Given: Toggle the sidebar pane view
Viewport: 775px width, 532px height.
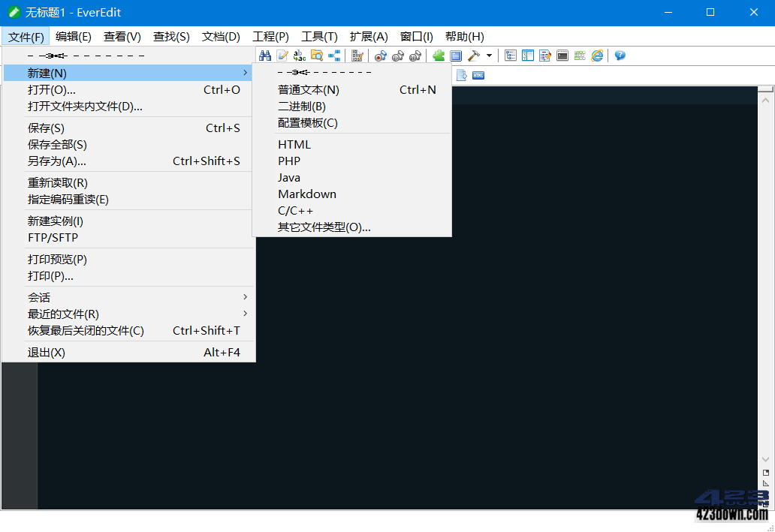Looking at the screenshot, I should [x=528, y=56].
